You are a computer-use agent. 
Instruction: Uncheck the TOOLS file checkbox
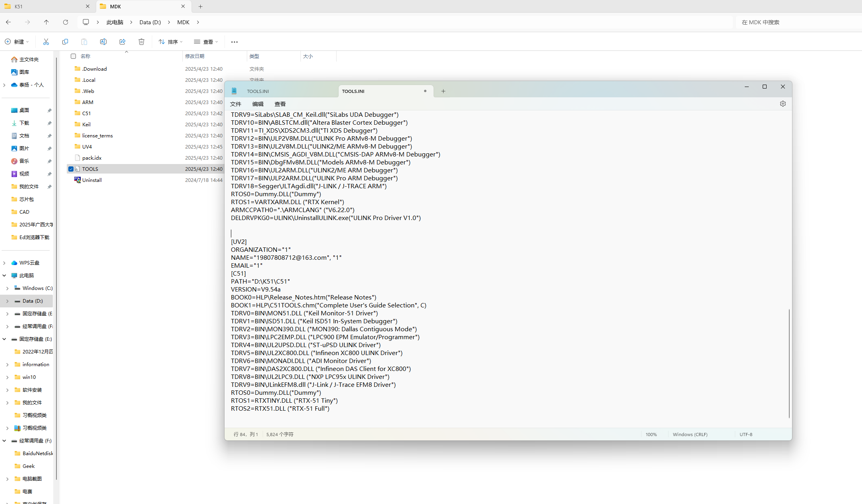pyautogui.click(x=71, y=169)
